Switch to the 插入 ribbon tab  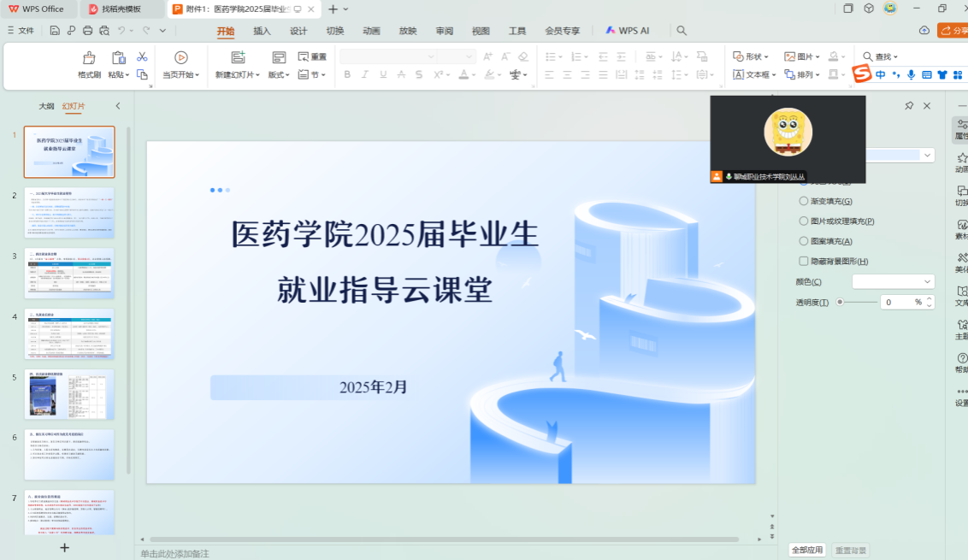[262, 31]
